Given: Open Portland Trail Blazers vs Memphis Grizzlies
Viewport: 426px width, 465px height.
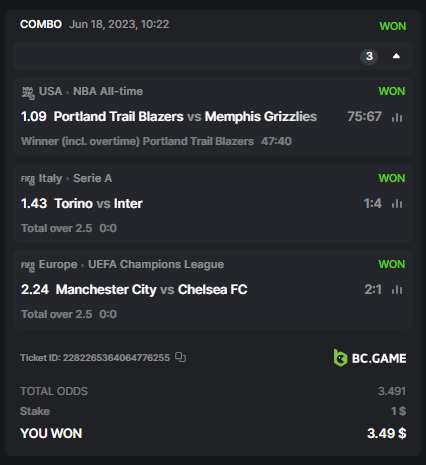Looking at the screenshot, I should tap(185, 117).
